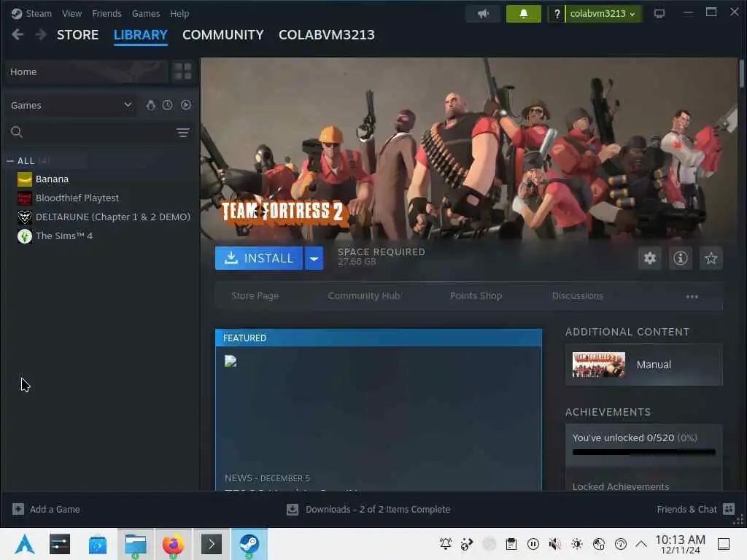747x560 pixels.
Task: Open the Discussions link
Action: point(578,296)
